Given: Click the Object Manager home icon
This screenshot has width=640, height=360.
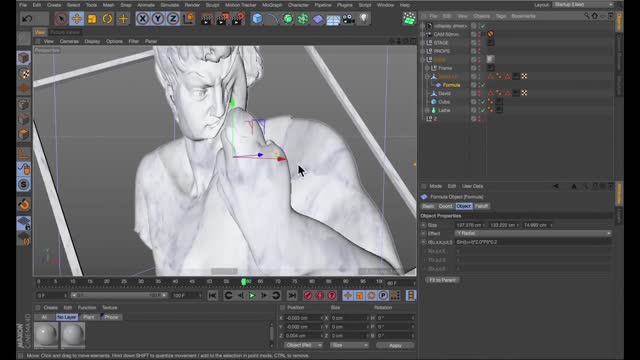Looking at the screenshot, I should (x=595, y=16).
